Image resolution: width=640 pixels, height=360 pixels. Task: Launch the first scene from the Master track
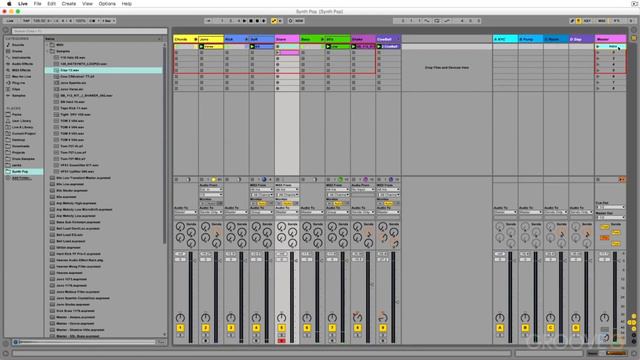598,47
